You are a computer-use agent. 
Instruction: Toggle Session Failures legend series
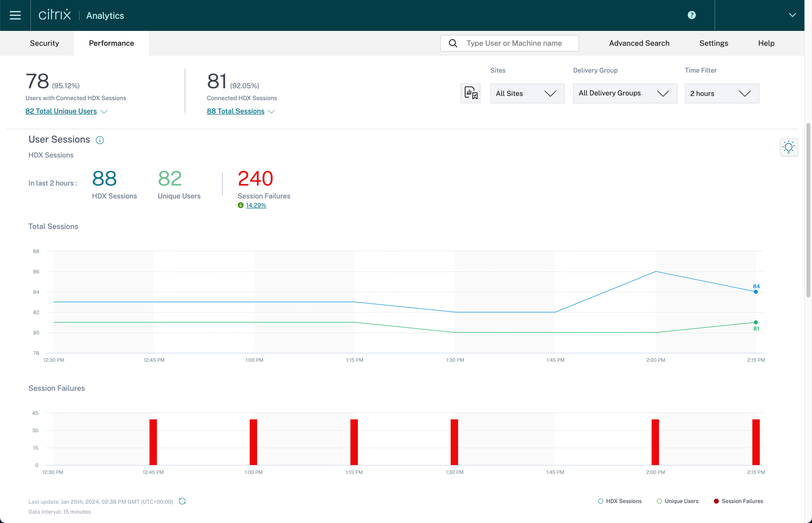click(x=738, y=501)
